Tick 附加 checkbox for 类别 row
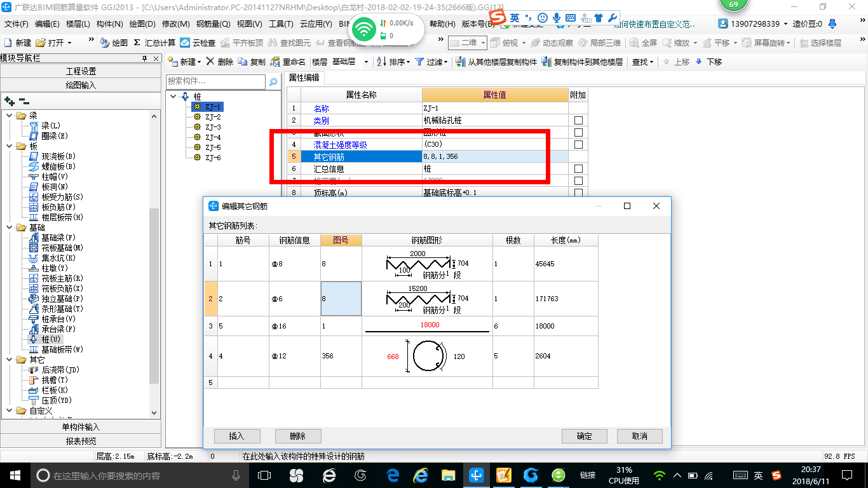The width and height of the screenshot is (868, 488). (x=578, y=120)
